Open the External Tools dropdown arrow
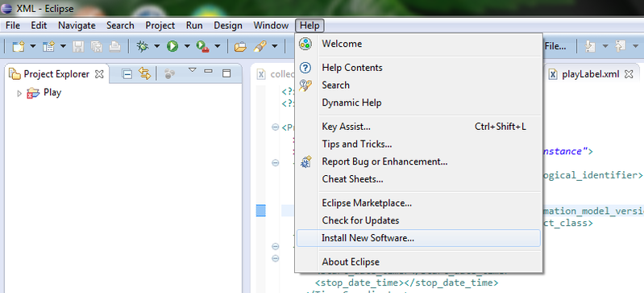Image resolution: width=644 pixels, height=293 pixels. [218, 47]
